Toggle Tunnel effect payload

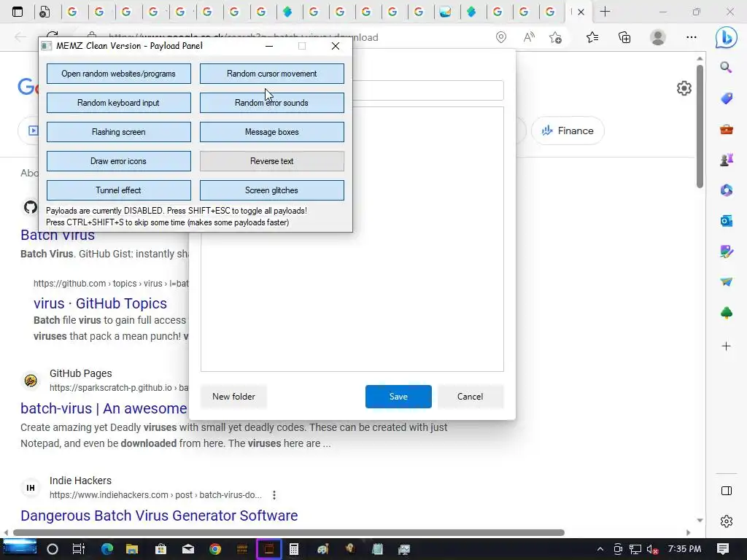119,190
